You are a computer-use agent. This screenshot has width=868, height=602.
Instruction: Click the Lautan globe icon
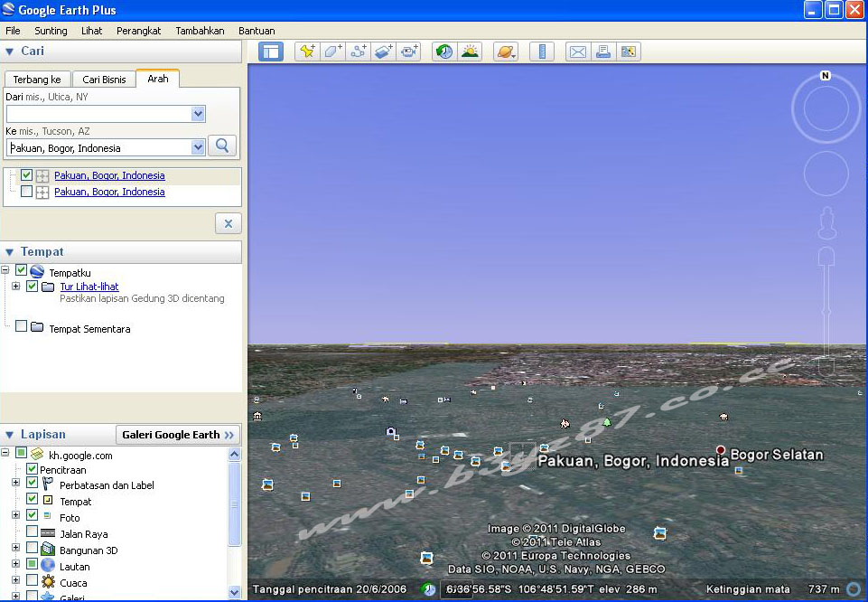tap(48, 566)
